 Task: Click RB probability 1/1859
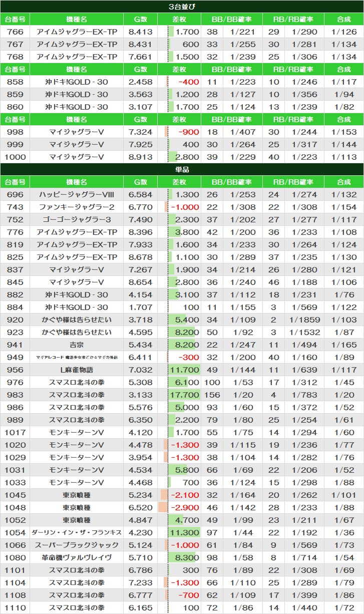(x=305, y=320)
